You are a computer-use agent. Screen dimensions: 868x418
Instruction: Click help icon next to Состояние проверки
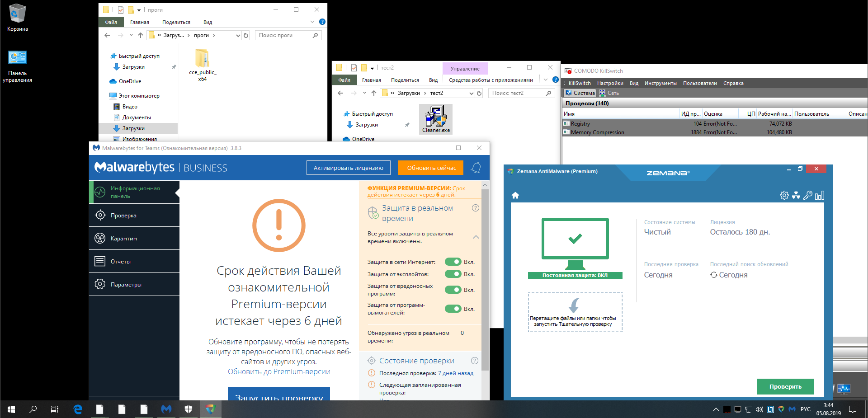(x=475, y=361)
